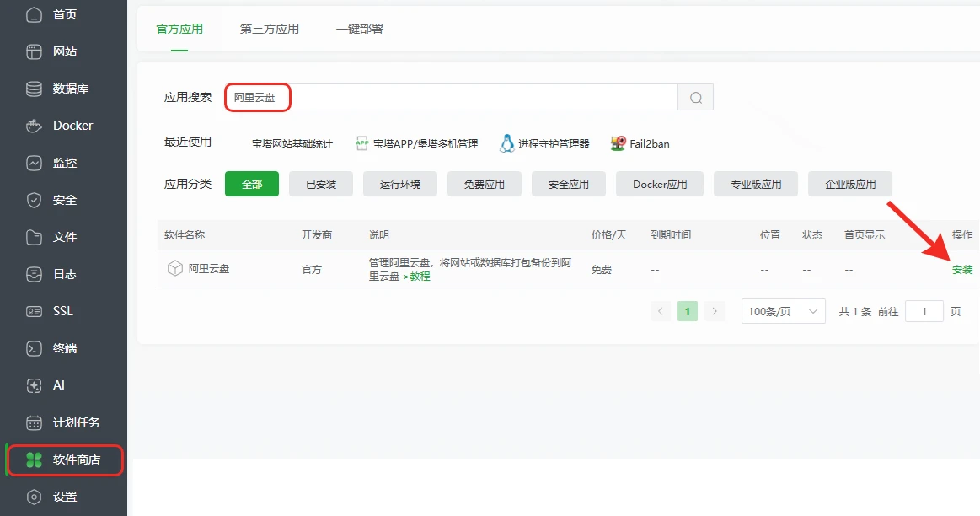Click 软件名称 column header
The width and height of the screenshot is (980, 516).
coord(185,235)
